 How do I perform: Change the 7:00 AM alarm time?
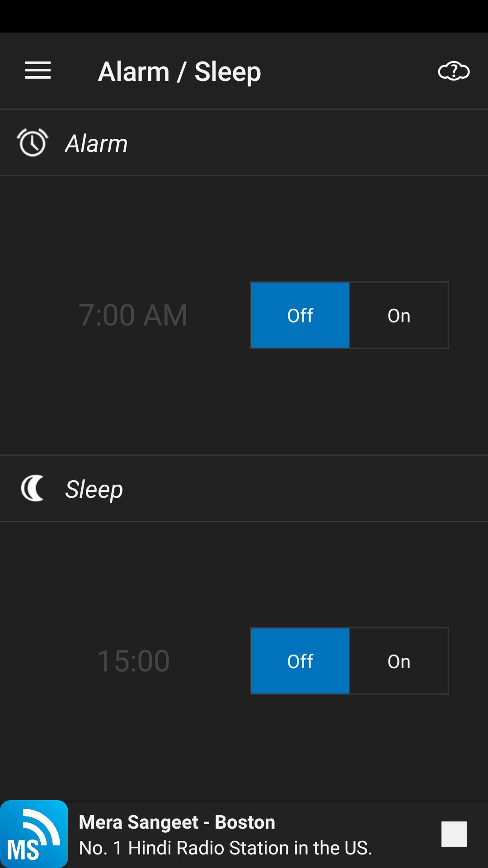(133, 315)
